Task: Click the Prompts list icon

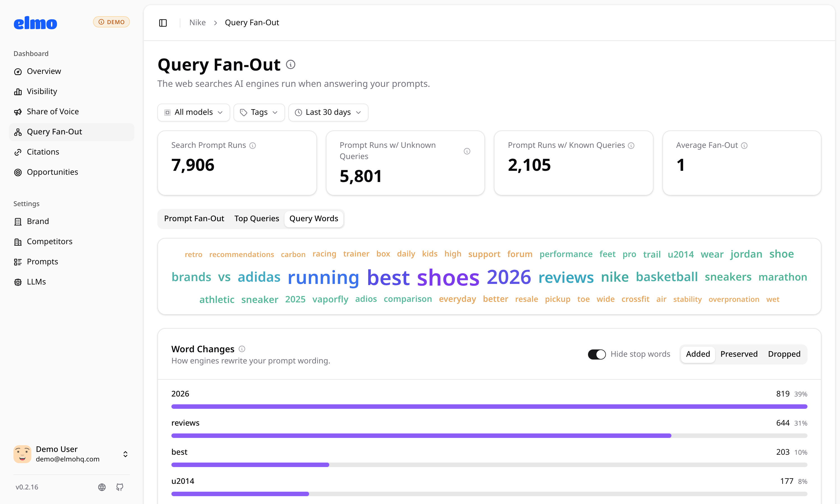Action: coord(18,262)
